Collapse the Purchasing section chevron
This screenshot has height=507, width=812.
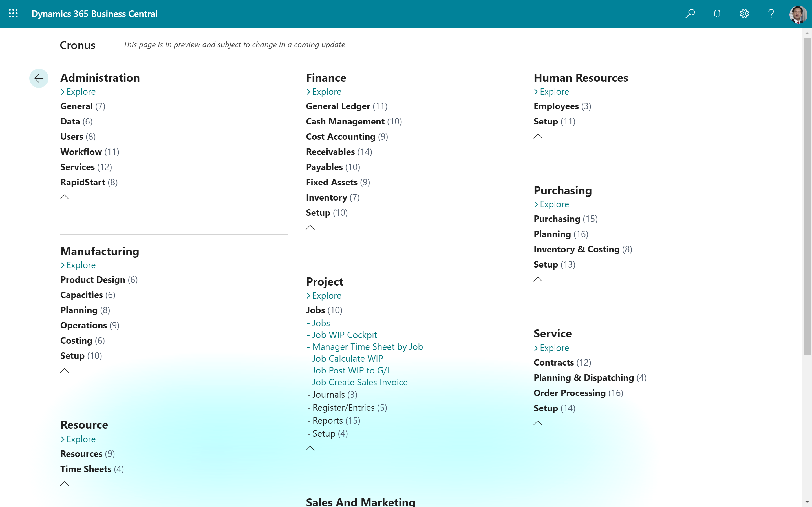point(538,279)
